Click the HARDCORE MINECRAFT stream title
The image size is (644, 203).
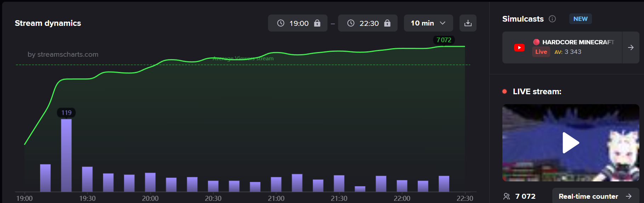tap(578, 42)
